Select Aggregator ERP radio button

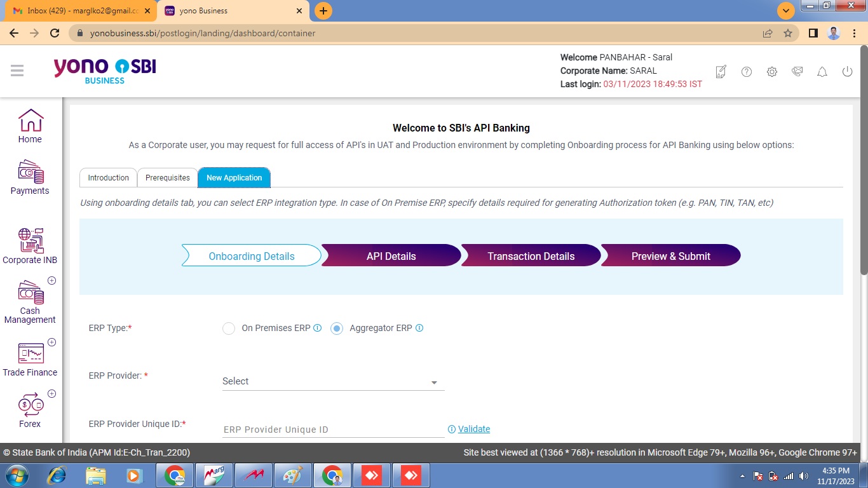point(337,329)
